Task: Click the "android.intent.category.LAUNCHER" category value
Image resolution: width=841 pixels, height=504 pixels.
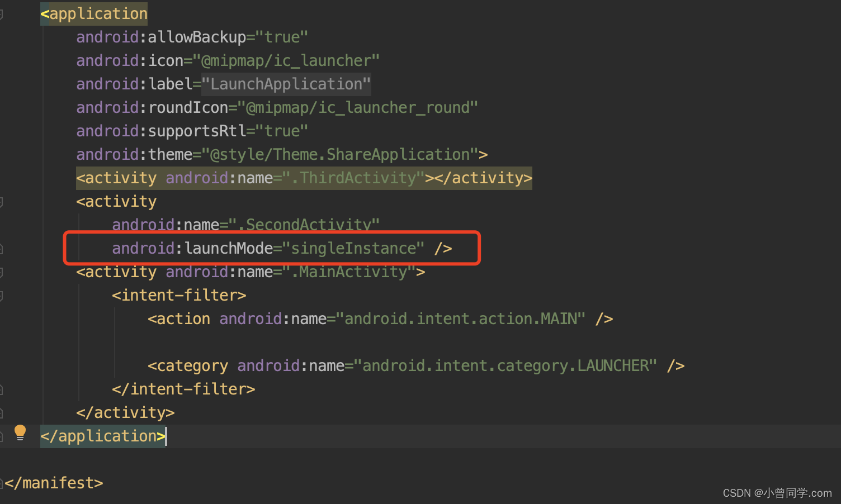Action: 505,365
